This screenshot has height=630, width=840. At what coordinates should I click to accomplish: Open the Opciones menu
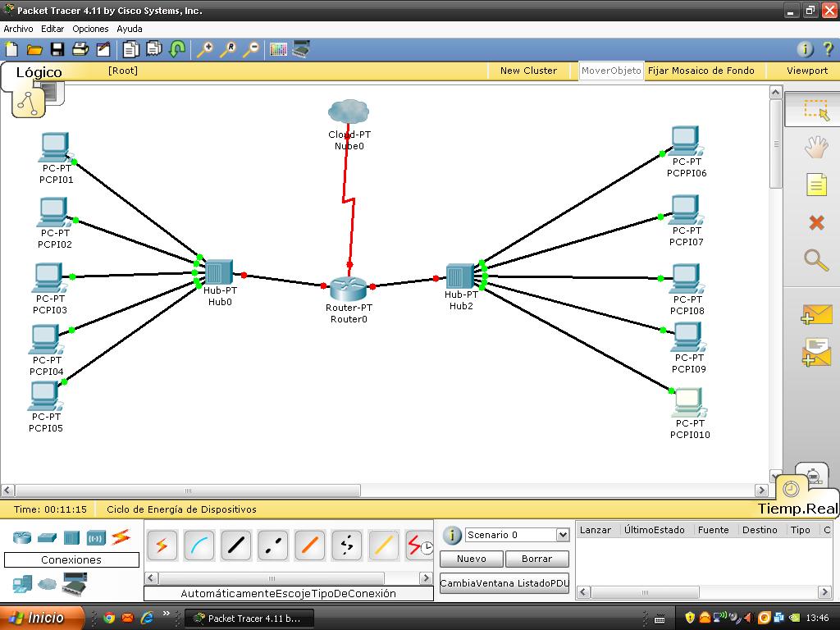90,29
